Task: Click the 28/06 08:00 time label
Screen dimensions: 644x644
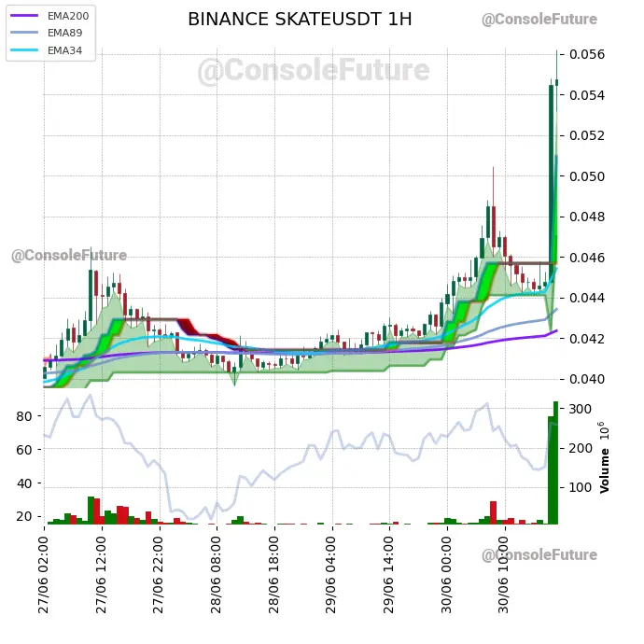Action: (x=216, y=575)
